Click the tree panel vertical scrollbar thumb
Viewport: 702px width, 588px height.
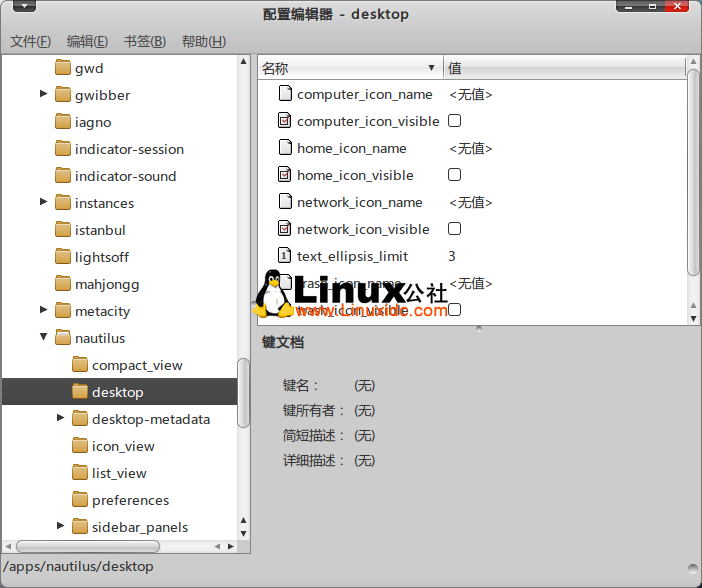tap(243, 393)
